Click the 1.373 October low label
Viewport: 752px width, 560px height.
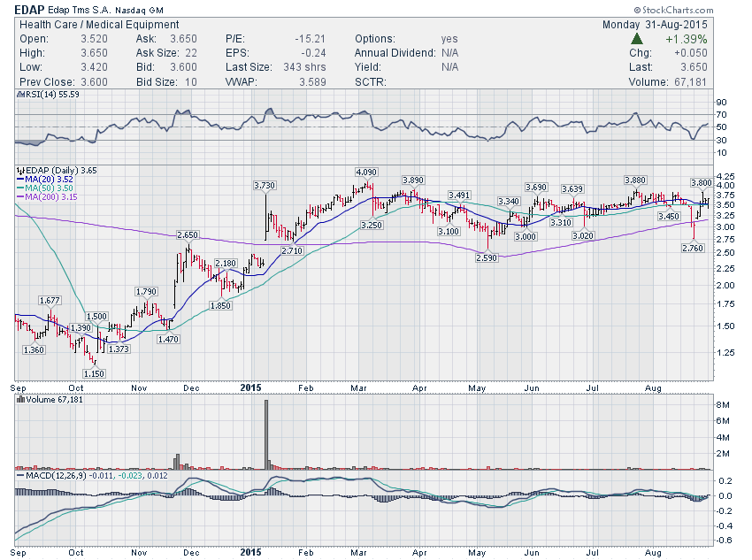119,349
